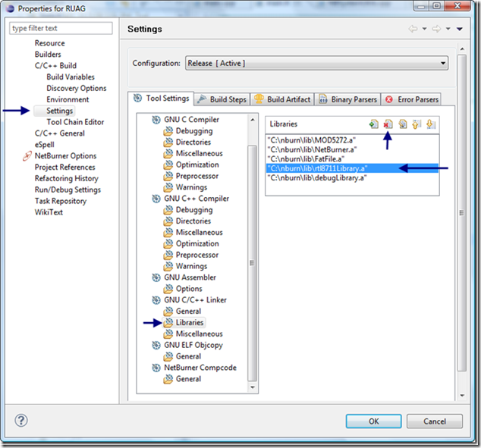Click the tool tree scrollbar down arrow
The height and width of the screenshot is (448, 481).
pyautogui.click(x=253, y=387)
